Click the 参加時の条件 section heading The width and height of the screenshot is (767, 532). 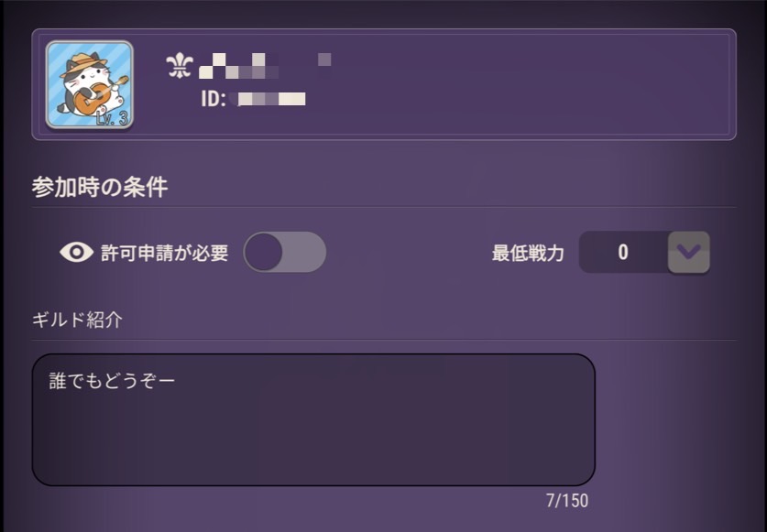[x=100, y=188]
